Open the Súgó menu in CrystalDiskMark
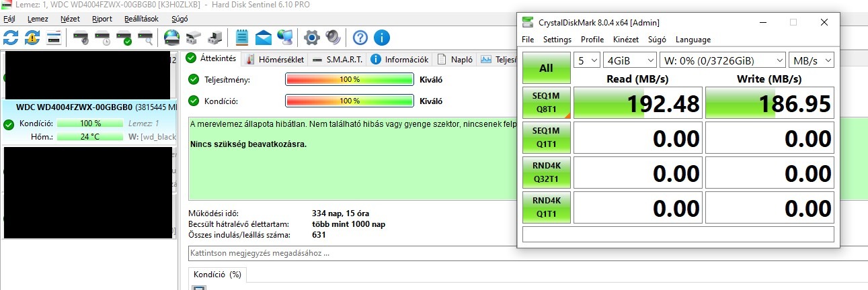Screen dimensions: 868x290 (657, 40)
